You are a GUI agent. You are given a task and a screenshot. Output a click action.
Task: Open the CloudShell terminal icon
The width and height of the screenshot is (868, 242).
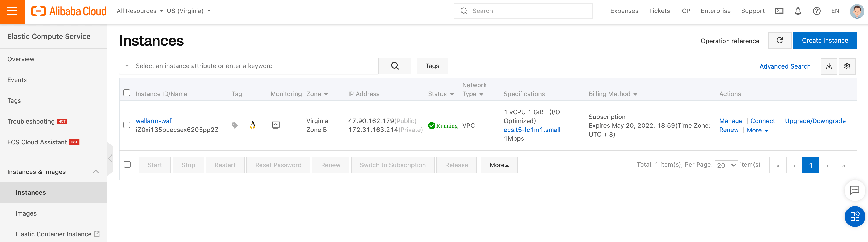point(779,11)
